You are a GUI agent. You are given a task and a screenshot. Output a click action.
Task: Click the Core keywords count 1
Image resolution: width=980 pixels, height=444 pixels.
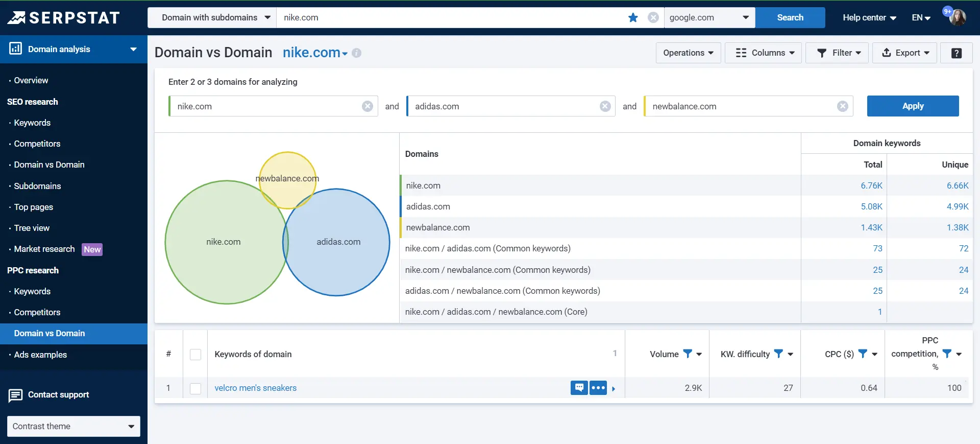point(879,312)
